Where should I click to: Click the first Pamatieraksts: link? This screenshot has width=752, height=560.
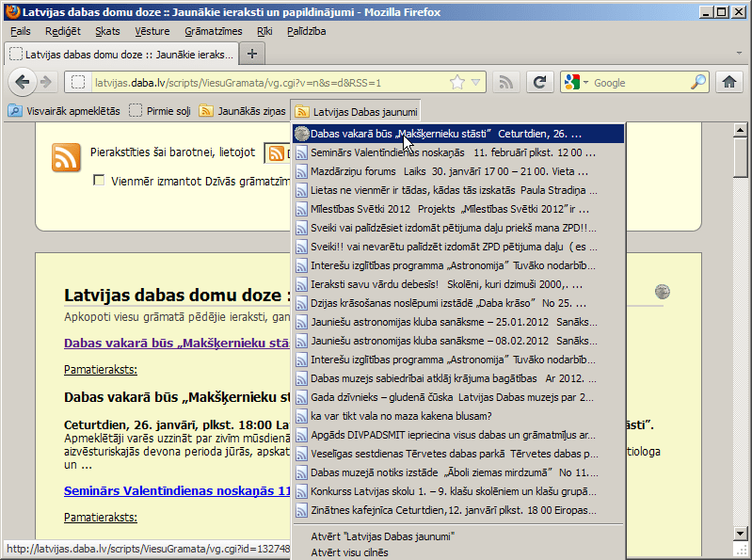101,370
